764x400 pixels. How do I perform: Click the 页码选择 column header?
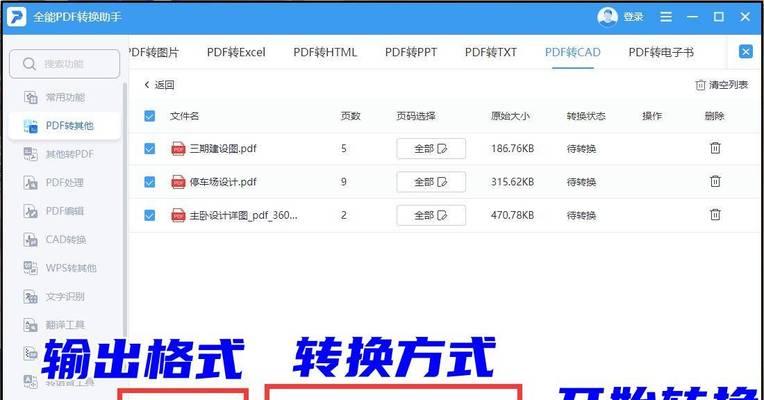tap(416, 116)
